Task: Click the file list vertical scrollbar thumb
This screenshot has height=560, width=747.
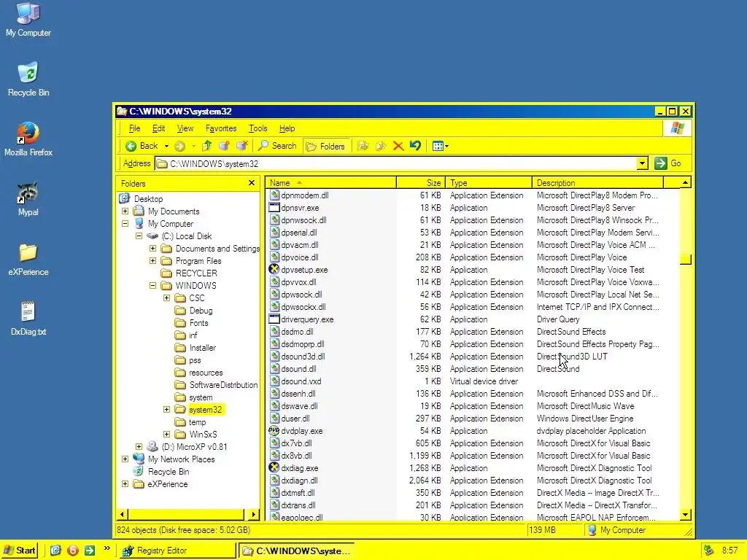Action: point(685,260)
